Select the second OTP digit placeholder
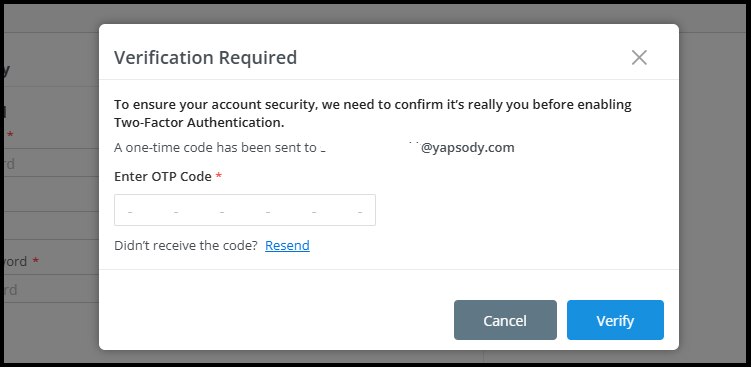The image size is (751, 367). 176,211
